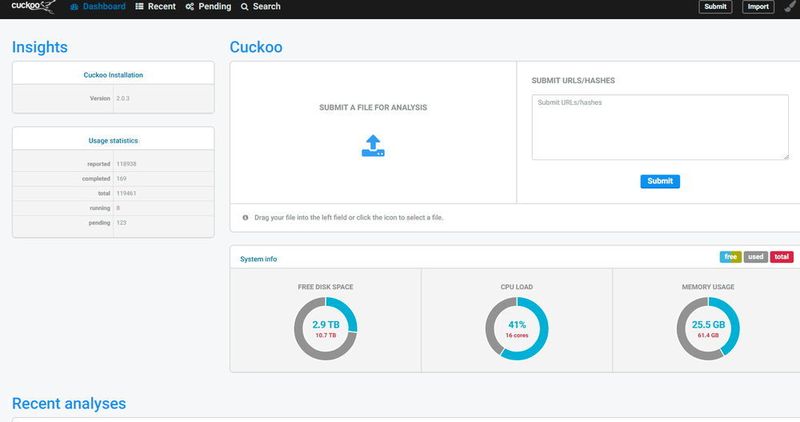800x422 pixels.
Task: Open the Recent analyses menu item
Action: (x=156, y=7)
